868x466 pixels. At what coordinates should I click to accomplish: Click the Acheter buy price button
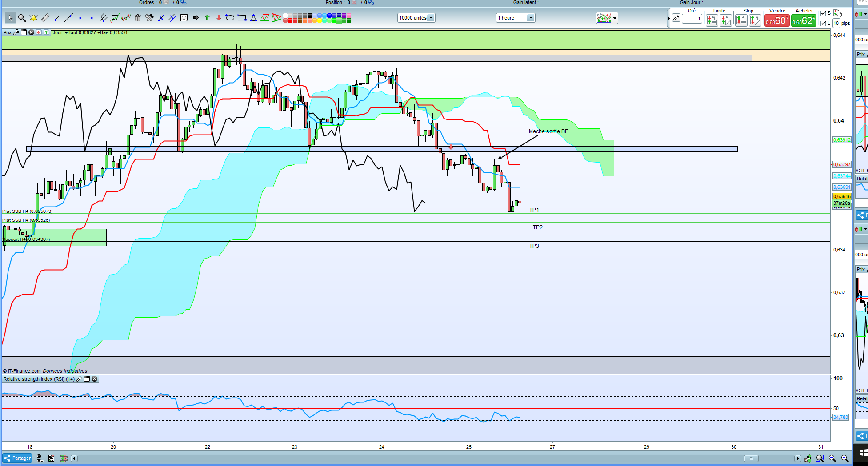[804, 20]
